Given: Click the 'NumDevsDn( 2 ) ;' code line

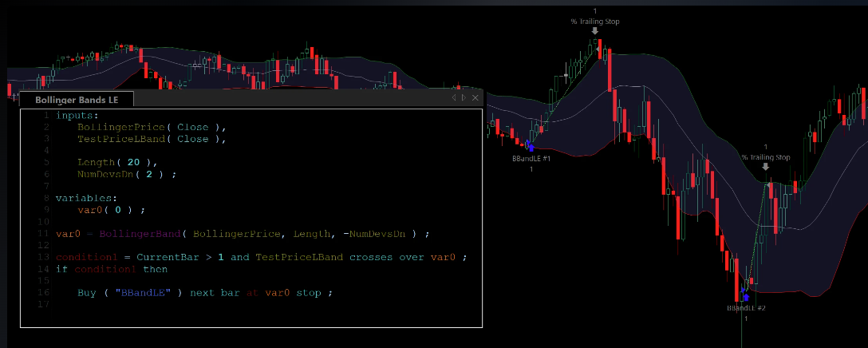Looking at the screenshot, I should tap(128, 174).
